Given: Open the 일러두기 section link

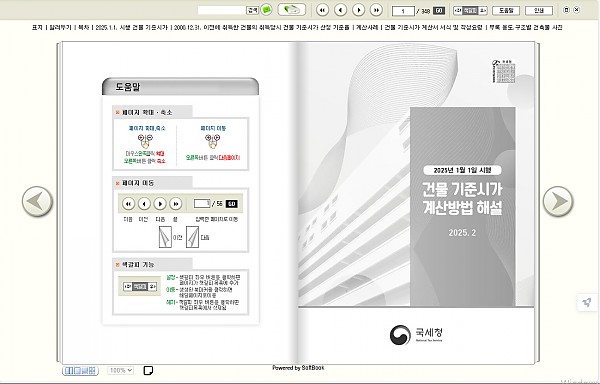Looking at the screenshot, I should click(x=60, y=28).
